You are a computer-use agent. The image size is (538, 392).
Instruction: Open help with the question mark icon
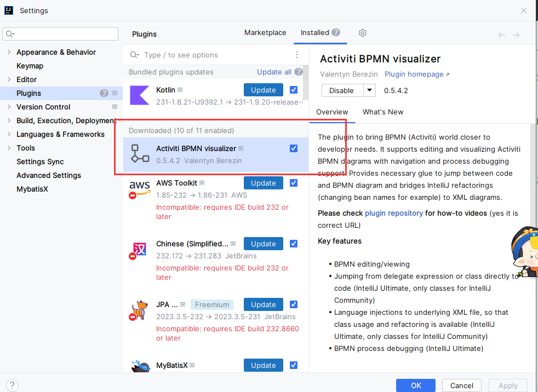coord(12,385)
